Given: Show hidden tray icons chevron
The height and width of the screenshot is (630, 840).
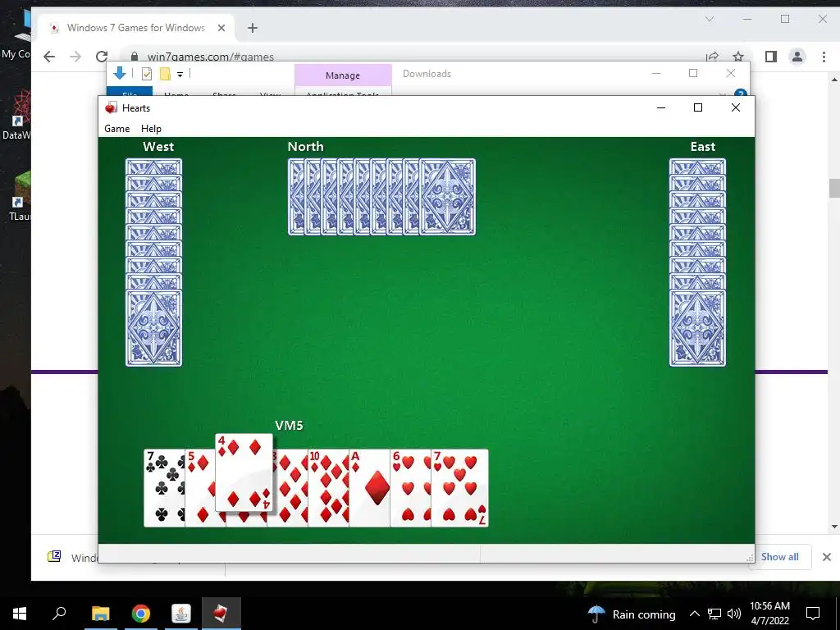Looking at the screenshot, I should tap(694, 614).
